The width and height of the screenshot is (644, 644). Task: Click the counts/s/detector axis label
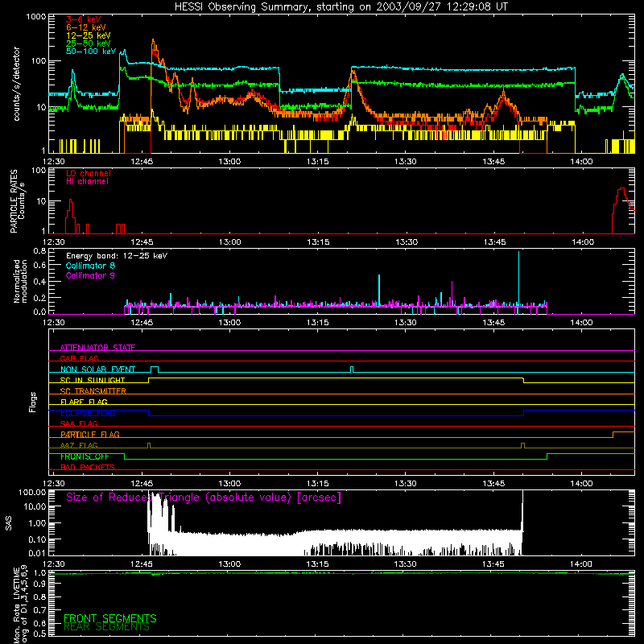[x=17, y=84]
